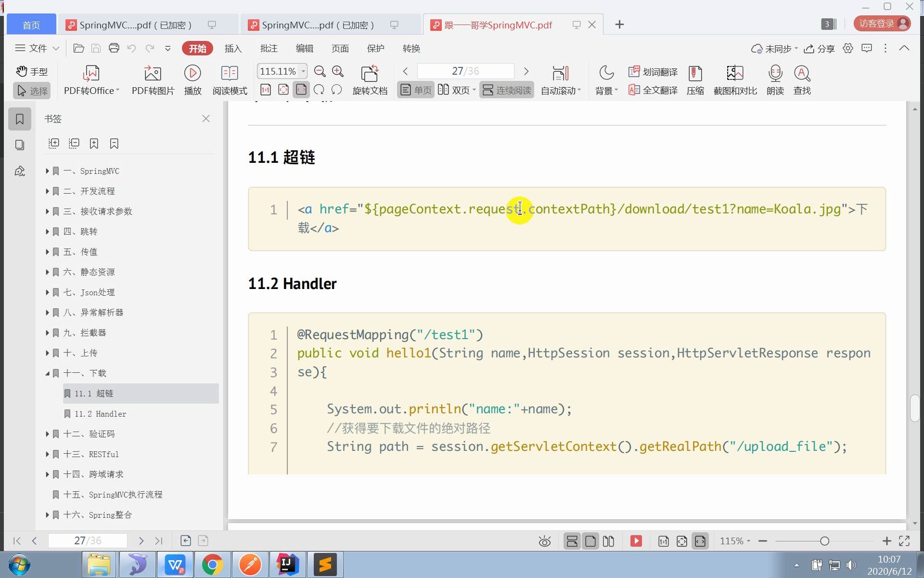924x578 pixels.
Task: Activate the Select tool (选择)
Action: coord(32,91)
